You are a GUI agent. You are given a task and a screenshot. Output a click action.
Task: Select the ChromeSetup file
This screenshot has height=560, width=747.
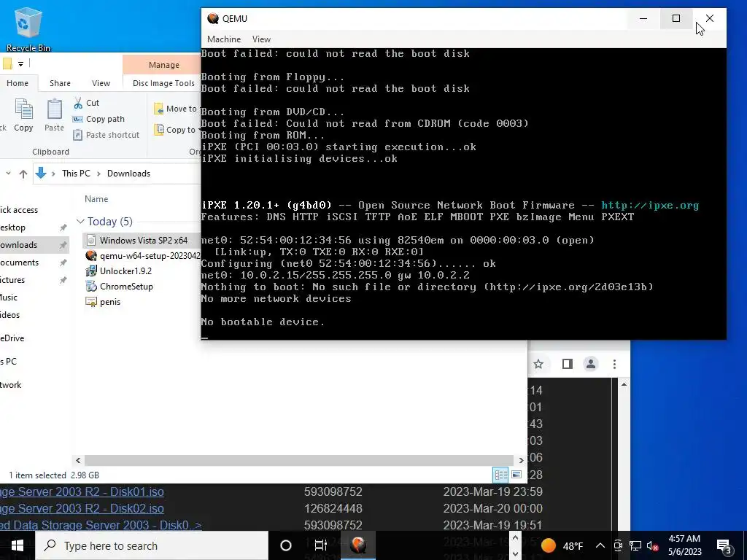[126, 286]
